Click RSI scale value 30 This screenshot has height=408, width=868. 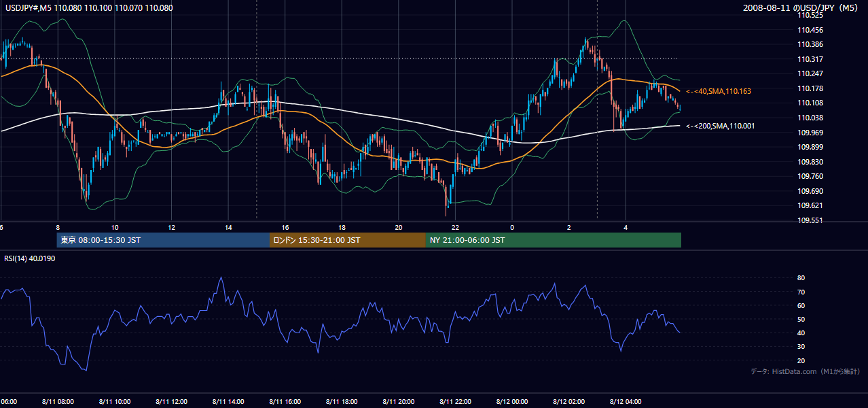point(801,347)
